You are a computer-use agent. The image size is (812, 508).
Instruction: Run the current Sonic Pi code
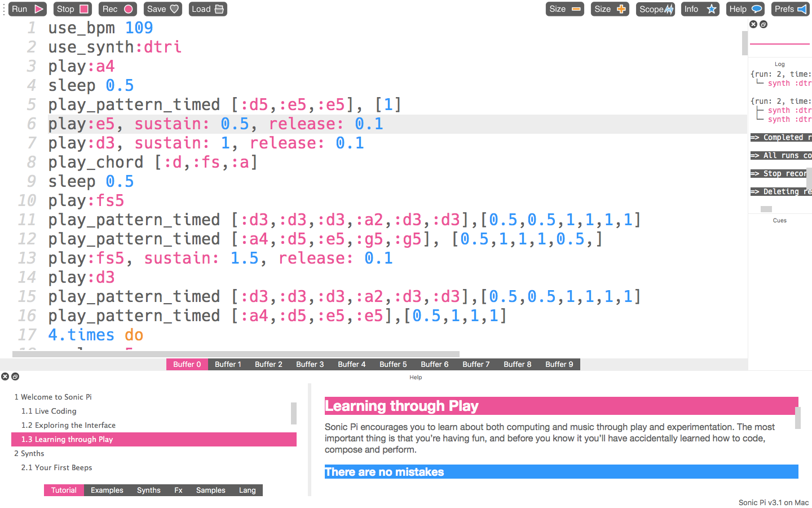[27, 9]
